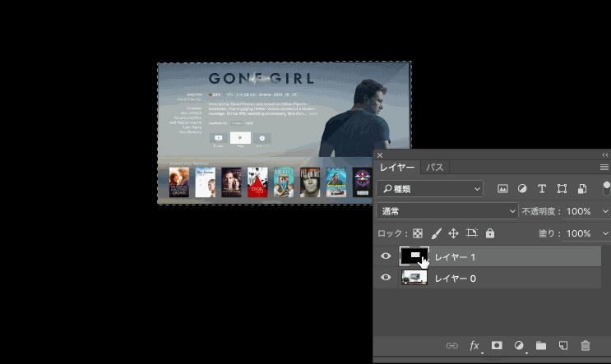Add a layer mask
This screenshot has width=611, height=364.
(497, 346)
